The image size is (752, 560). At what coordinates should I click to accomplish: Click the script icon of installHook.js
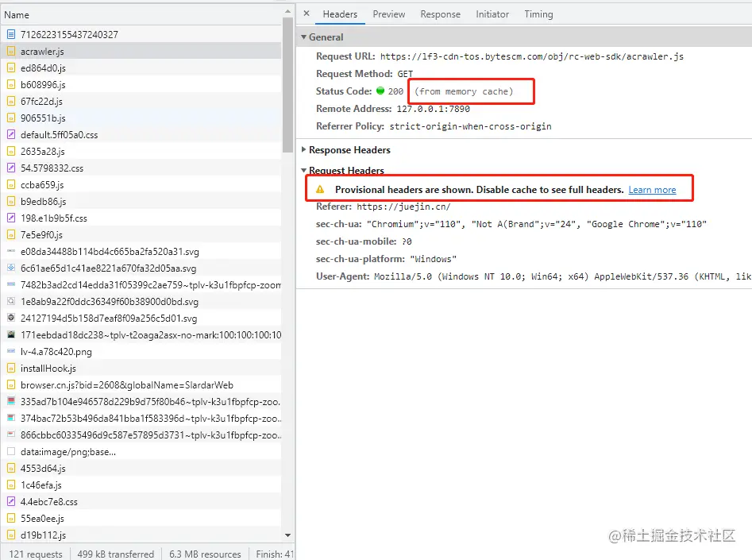[x=11, y=368]
